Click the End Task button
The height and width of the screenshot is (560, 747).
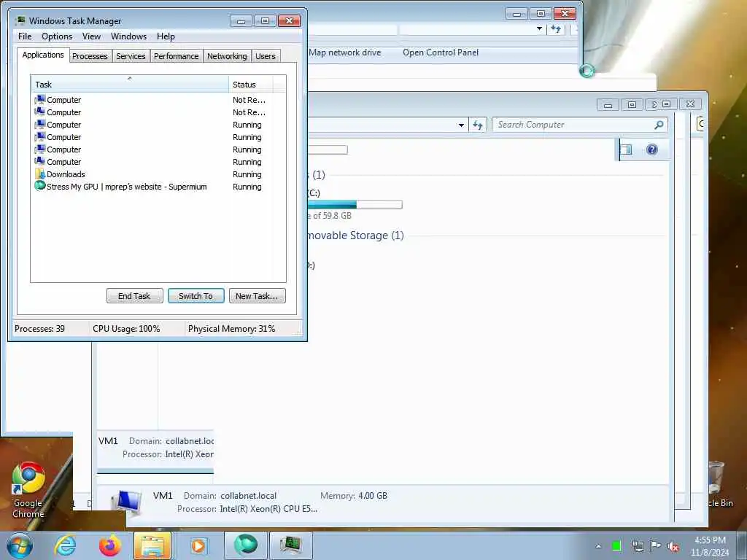pos(134,296)
